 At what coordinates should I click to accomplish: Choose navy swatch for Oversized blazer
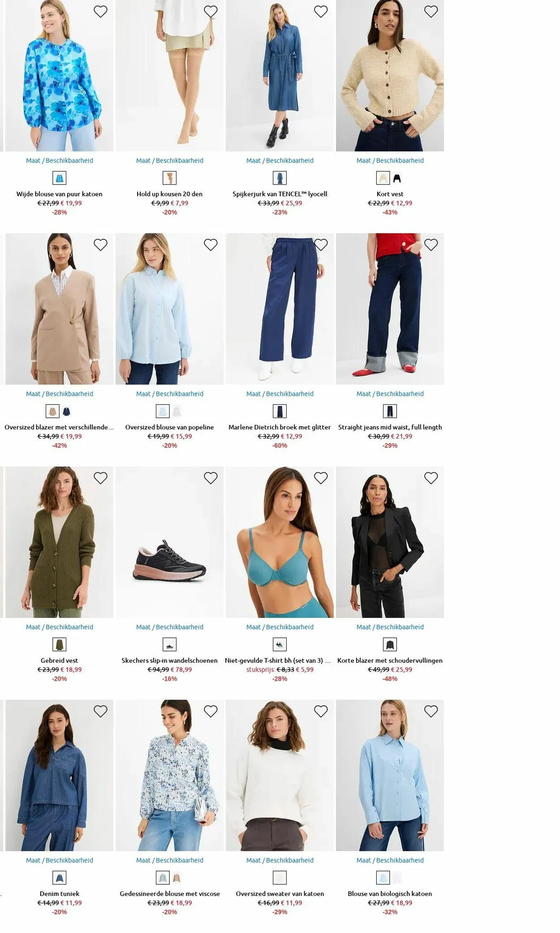pos(66,411)
